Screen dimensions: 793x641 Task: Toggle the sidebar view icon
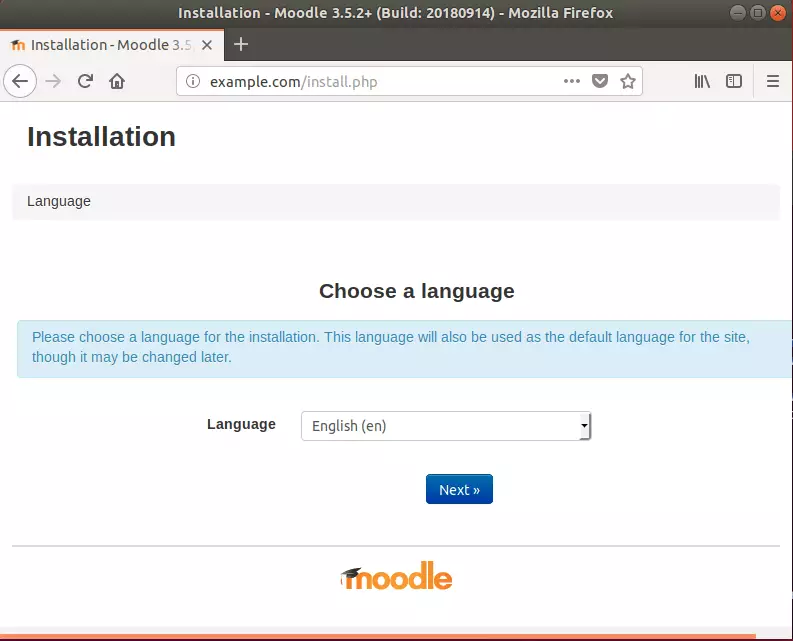pos(734,81)
